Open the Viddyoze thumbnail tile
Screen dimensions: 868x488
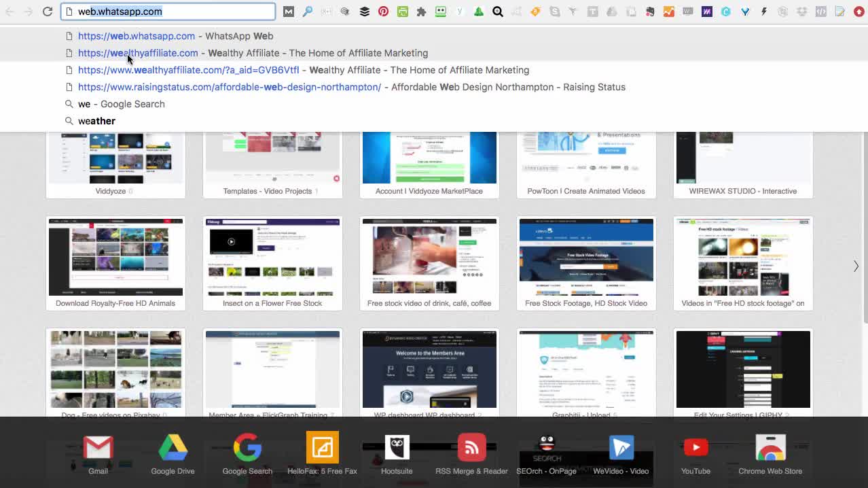click(115, 164)
